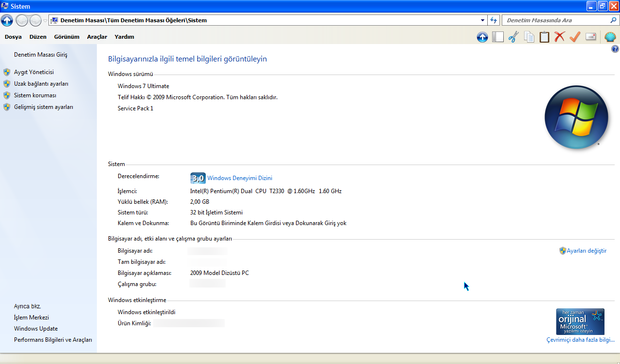This screenshot has width=620, height=364.
Task: Select the processor value Intel(R) Pentium(R) Dual
Action: pyautogui.click(x=266, y=191)
